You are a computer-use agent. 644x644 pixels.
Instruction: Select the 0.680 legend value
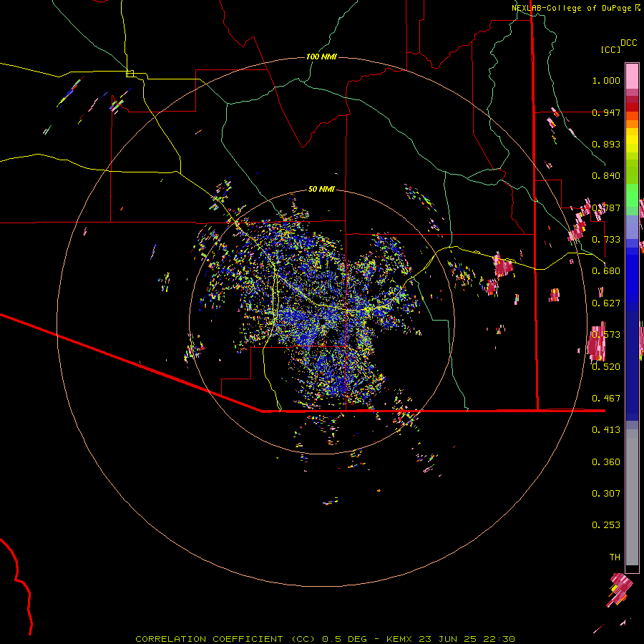tap(606, 271)
